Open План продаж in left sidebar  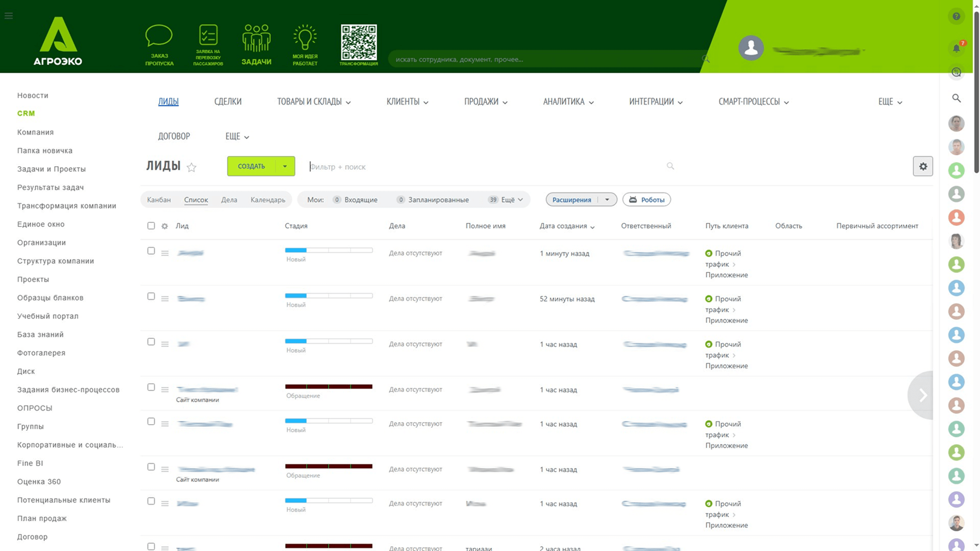(x=42, y=518)
